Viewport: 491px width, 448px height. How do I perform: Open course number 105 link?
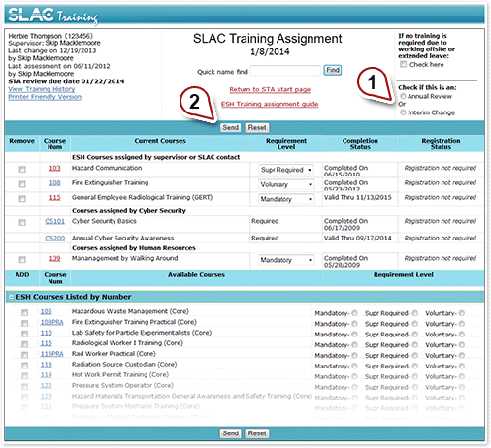pyautogui.click(x=47, y=311)
